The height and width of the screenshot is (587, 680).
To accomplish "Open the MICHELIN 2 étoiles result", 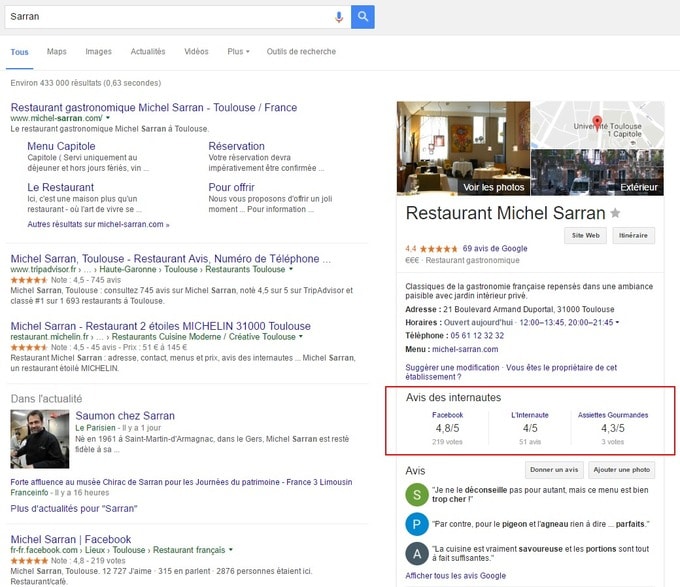I will 160,326.
